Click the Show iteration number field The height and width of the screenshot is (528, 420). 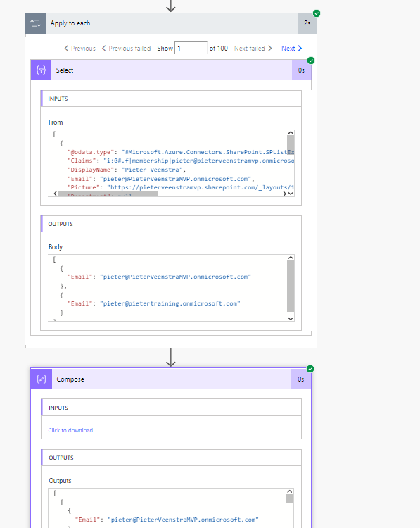[x=191, y=48]
